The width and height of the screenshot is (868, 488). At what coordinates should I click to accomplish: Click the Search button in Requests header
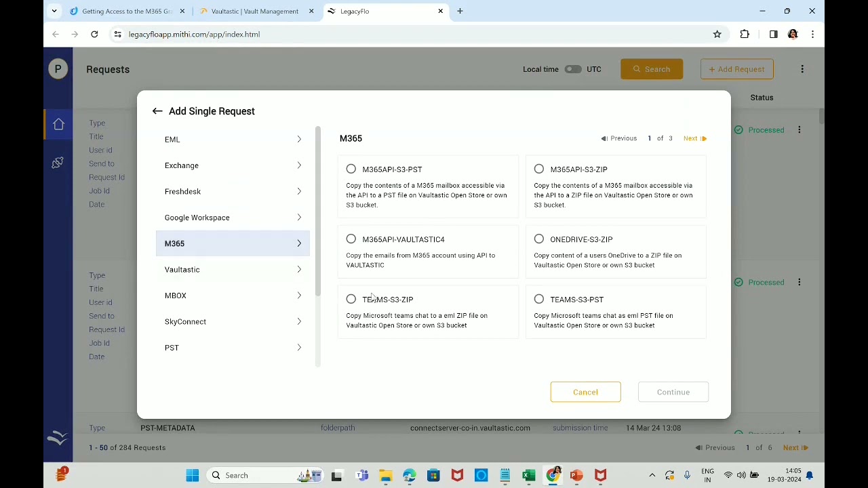(x=652, y=69)
